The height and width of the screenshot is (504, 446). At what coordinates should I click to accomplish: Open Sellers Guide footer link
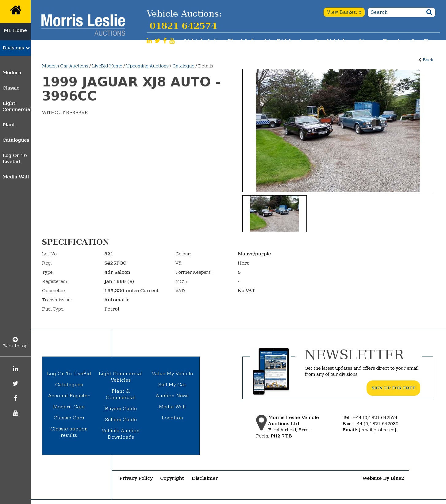(121, 420)
